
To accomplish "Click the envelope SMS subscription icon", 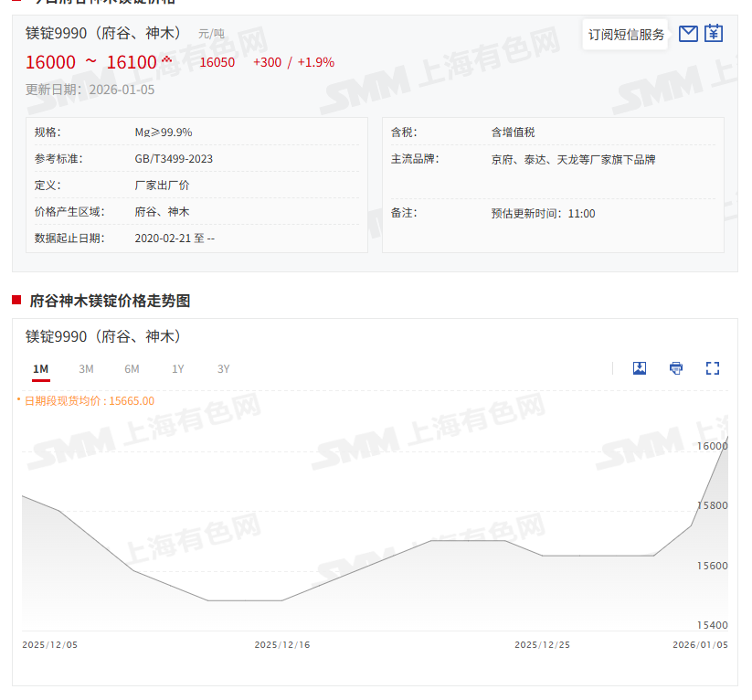I will pos(689,34).
